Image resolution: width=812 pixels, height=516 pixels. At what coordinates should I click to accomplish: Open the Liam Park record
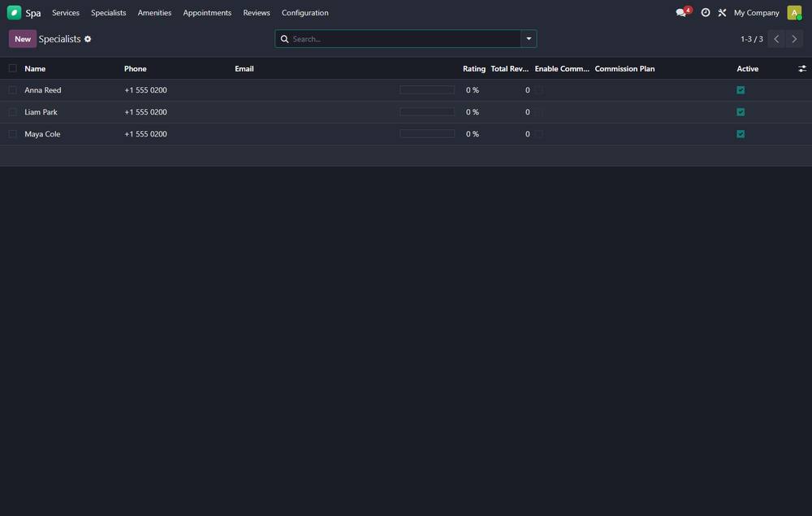41,112
